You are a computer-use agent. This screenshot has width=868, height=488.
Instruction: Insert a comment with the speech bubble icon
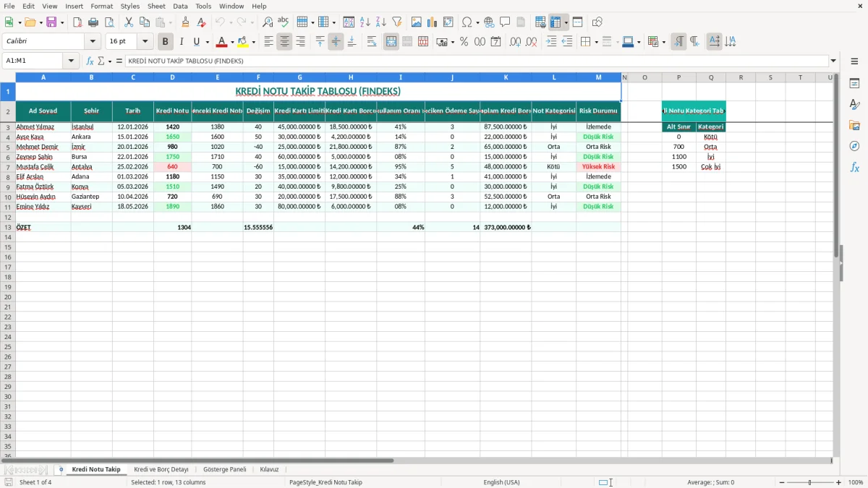(x=505, y=22)
